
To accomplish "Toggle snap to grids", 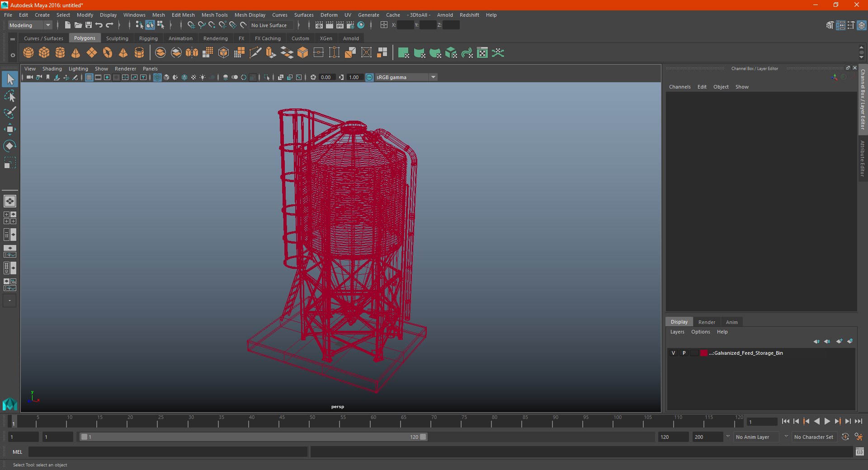I will pos(191,25).
